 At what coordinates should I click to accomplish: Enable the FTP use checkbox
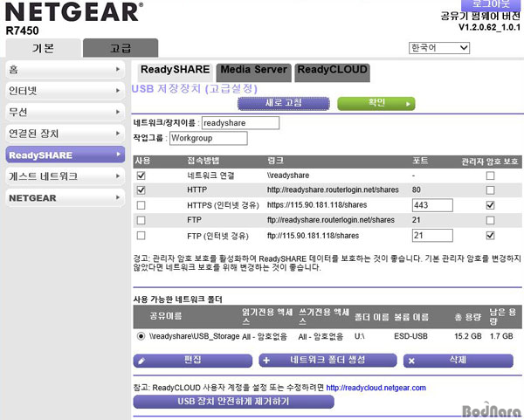(141, 220)
